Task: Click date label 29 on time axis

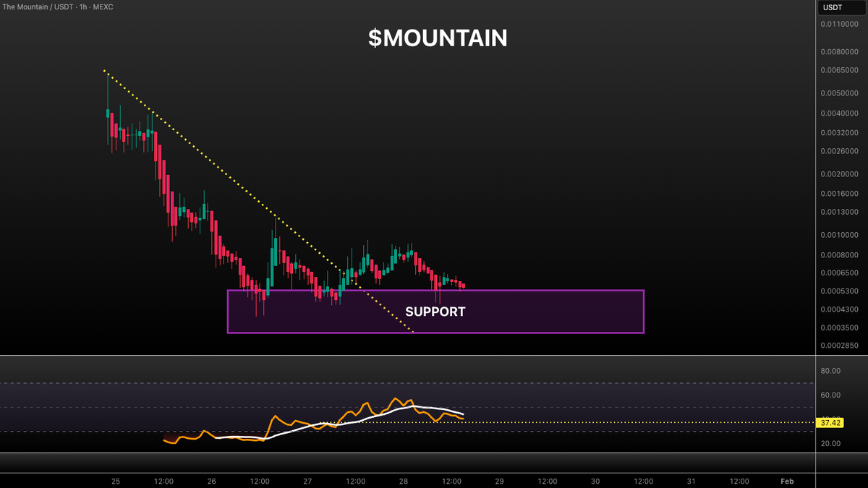Action: [x=499, y=481]
